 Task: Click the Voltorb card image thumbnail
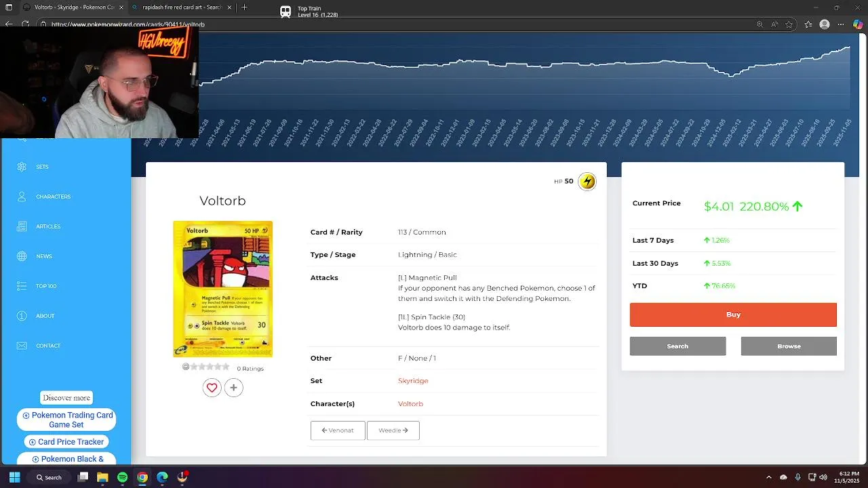pos(222,289)
